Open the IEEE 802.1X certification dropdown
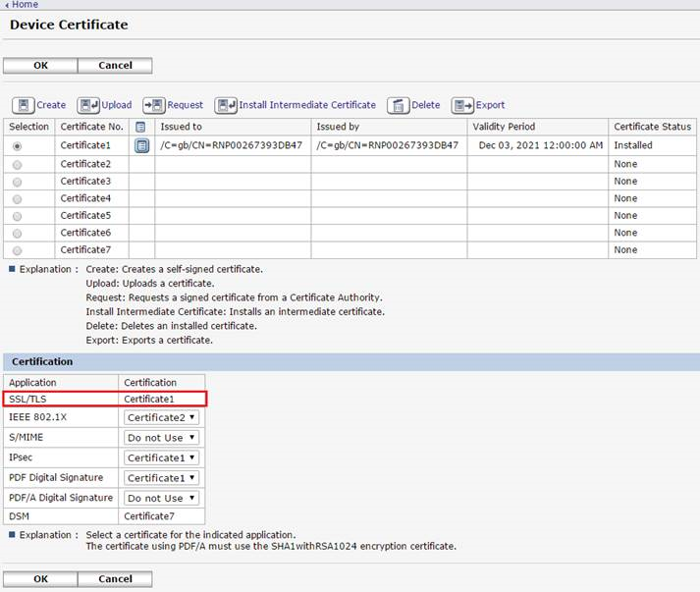Viewport: 700px width, 592px height. click(x=162, y=417)
